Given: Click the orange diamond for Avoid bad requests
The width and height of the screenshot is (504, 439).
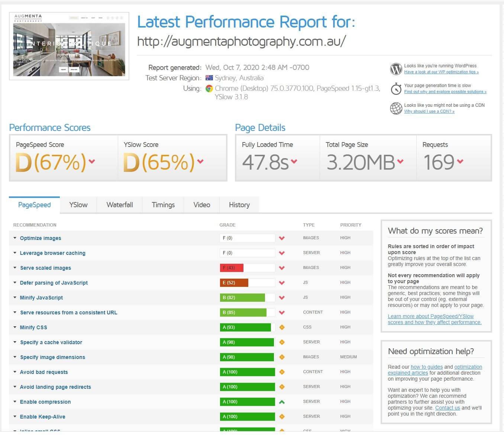Looking at the screenshot, I should pos(282,372).
